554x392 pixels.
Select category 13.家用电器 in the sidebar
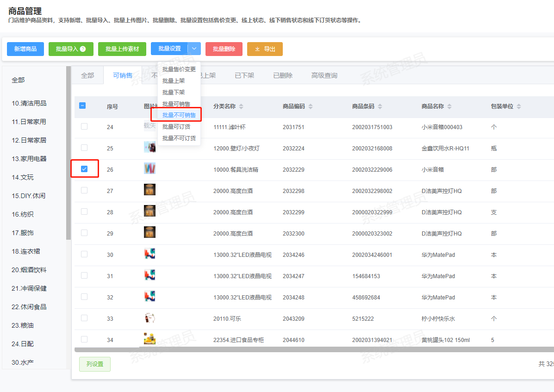29,159
